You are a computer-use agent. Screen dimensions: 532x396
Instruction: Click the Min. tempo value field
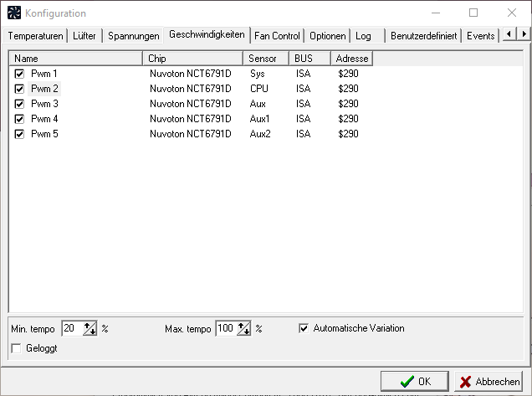click(73, 328)
